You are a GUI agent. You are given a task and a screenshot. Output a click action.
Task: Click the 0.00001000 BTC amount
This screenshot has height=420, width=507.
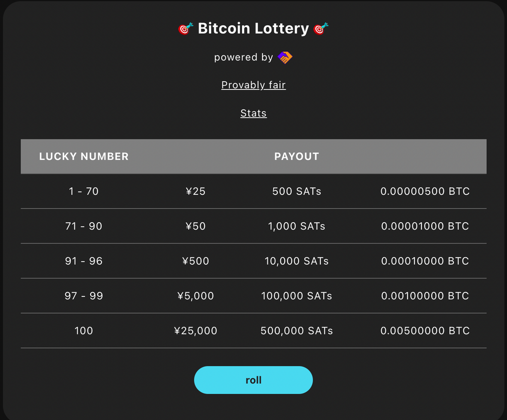point(425,226)
